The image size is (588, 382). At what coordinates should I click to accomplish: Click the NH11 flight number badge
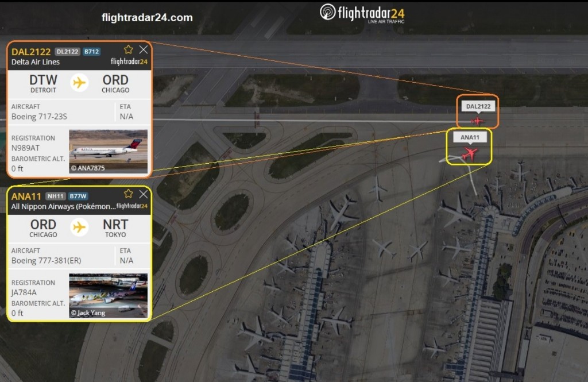[x=56, y=196]
